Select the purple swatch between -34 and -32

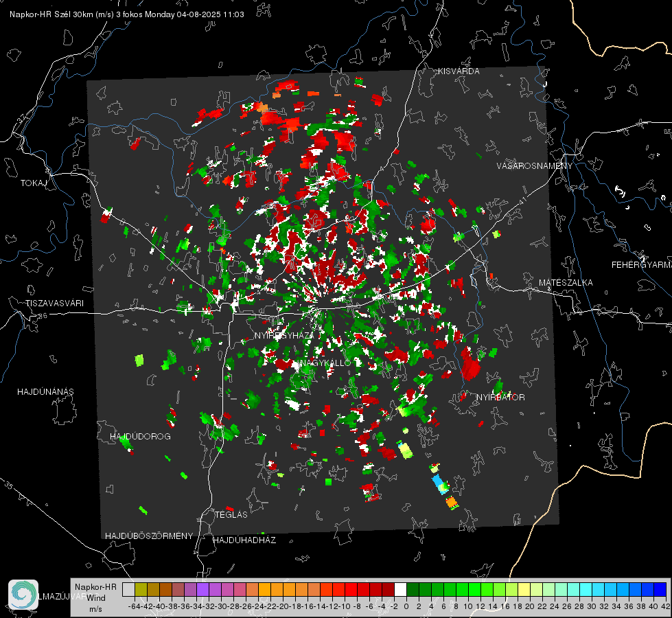pos(202,590)
